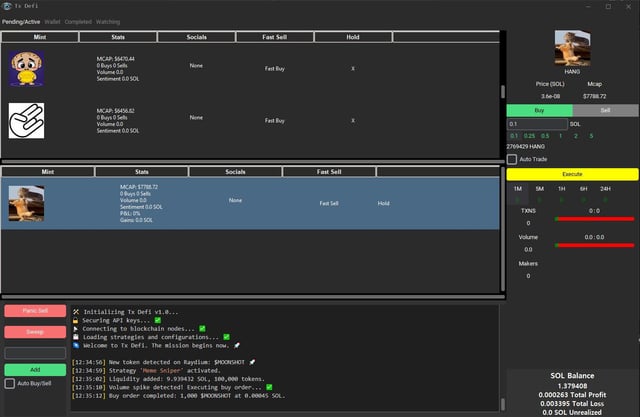Select the Buy trade mode
Image resolution: width=640 pixels, height=417 pixels.
coord(539,110)
